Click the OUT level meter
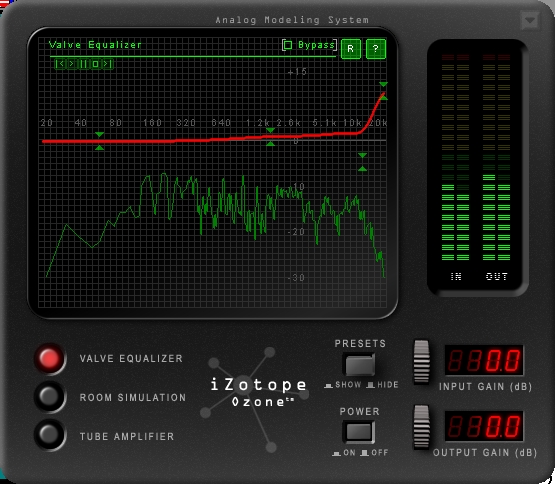The height and width of the screenshot is (484, 555). [497, 158]
